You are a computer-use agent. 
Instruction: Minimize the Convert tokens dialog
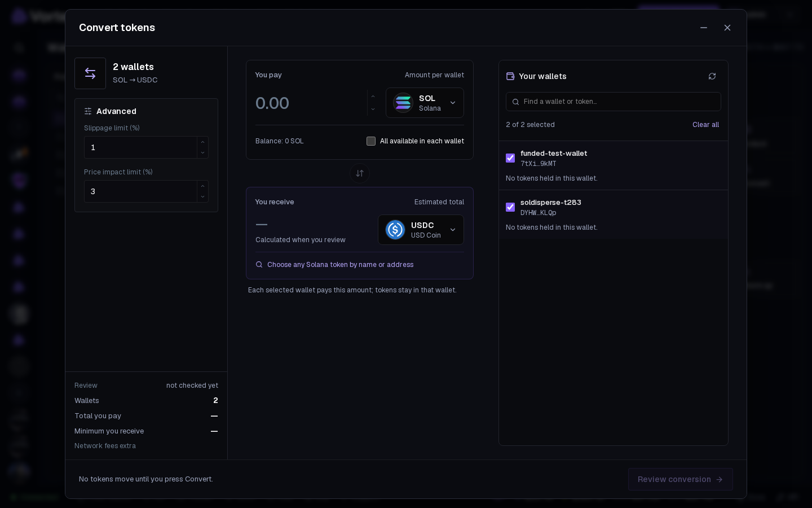coord(704,28)
